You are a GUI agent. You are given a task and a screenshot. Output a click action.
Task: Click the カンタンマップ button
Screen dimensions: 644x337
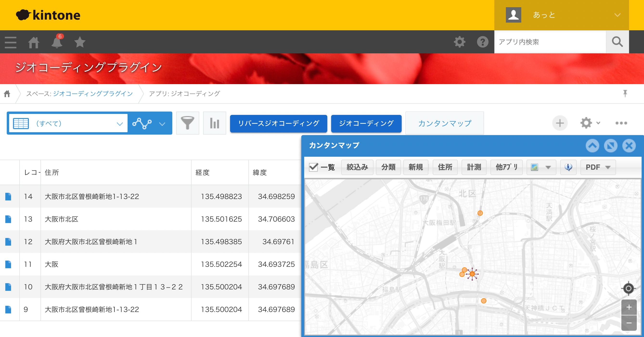[x=444, y=123]
